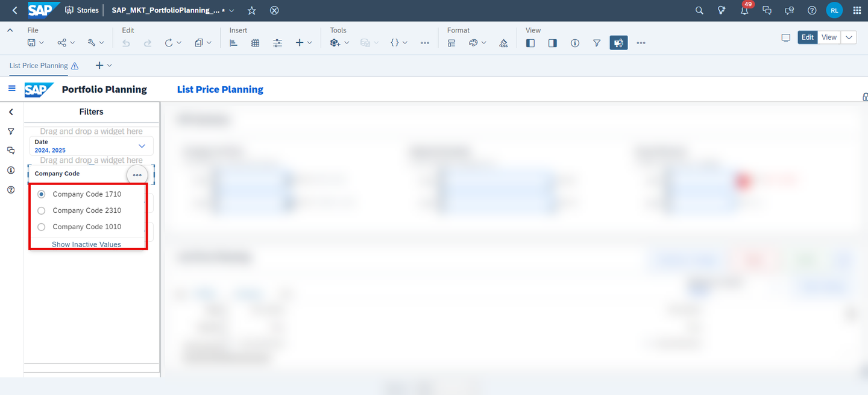Click the Refresh dropdown icon
This screenshot has width=868, height=395.
173,43
